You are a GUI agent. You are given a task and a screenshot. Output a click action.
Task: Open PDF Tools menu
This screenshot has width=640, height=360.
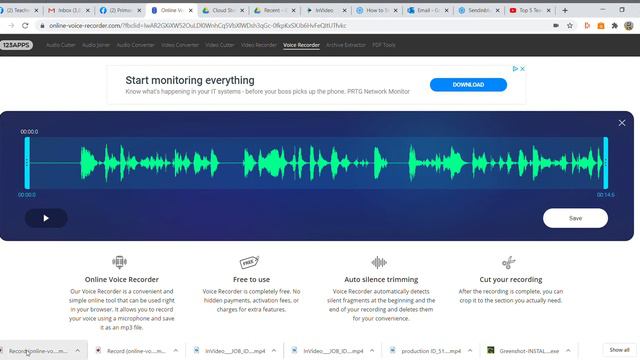[384, 45]
